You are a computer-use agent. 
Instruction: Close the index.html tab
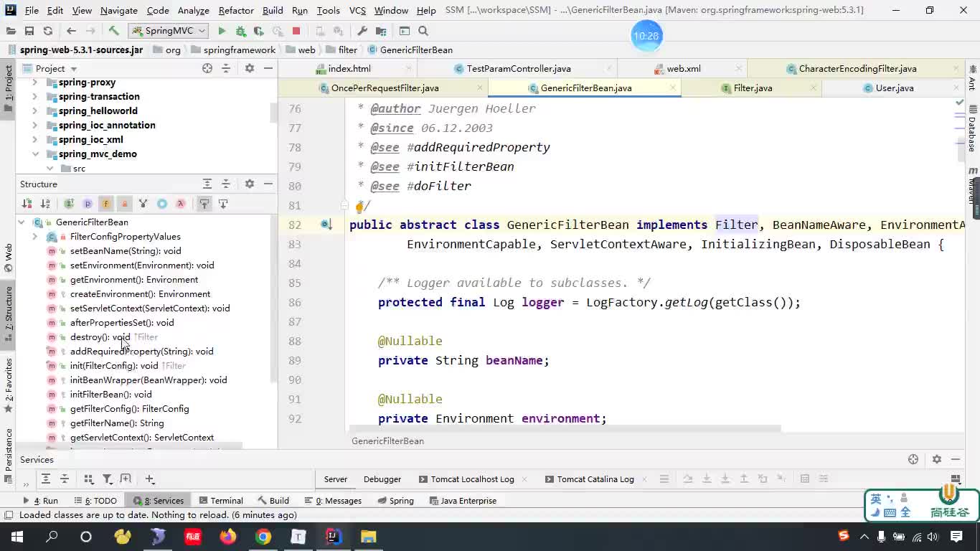tap(409, 69)
